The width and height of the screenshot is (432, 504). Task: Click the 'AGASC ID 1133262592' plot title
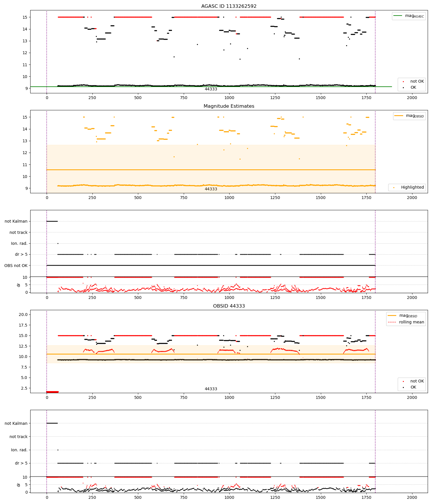[229, 6]
